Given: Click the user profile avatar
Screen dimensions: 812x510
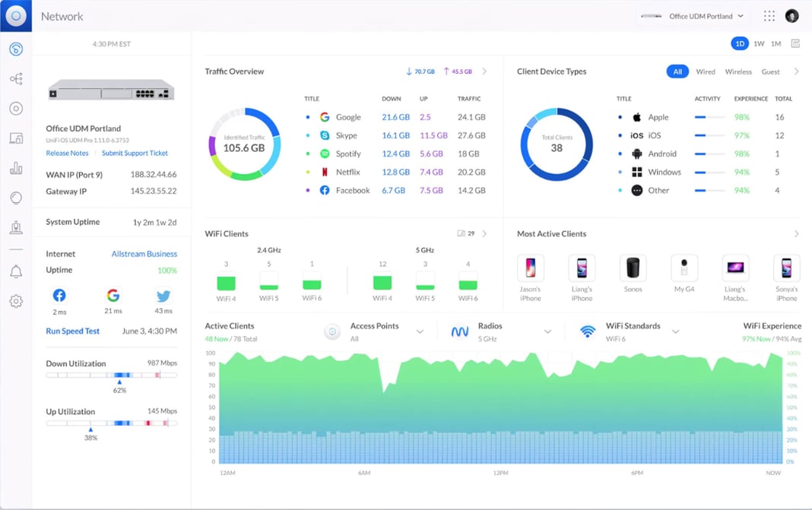Looking at the screenshot, I should click(792, 16).
